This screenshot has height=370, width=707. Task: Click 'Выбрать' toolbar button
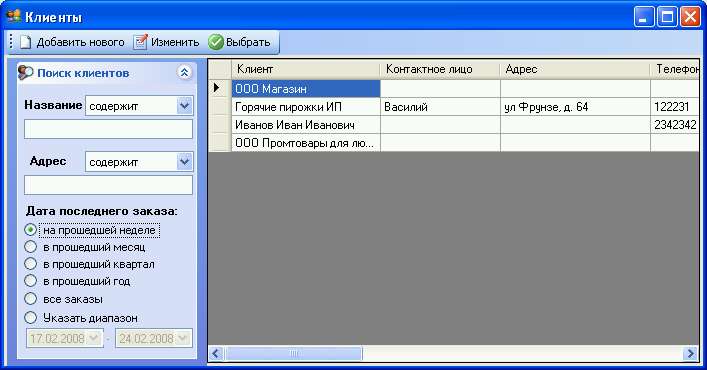tap(239, 42)
